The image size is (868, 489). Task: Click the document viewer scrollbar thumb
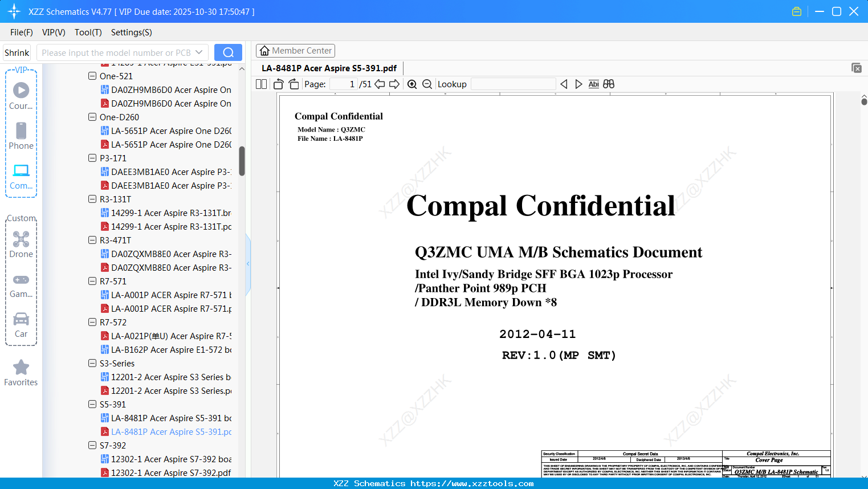[864, 101]
